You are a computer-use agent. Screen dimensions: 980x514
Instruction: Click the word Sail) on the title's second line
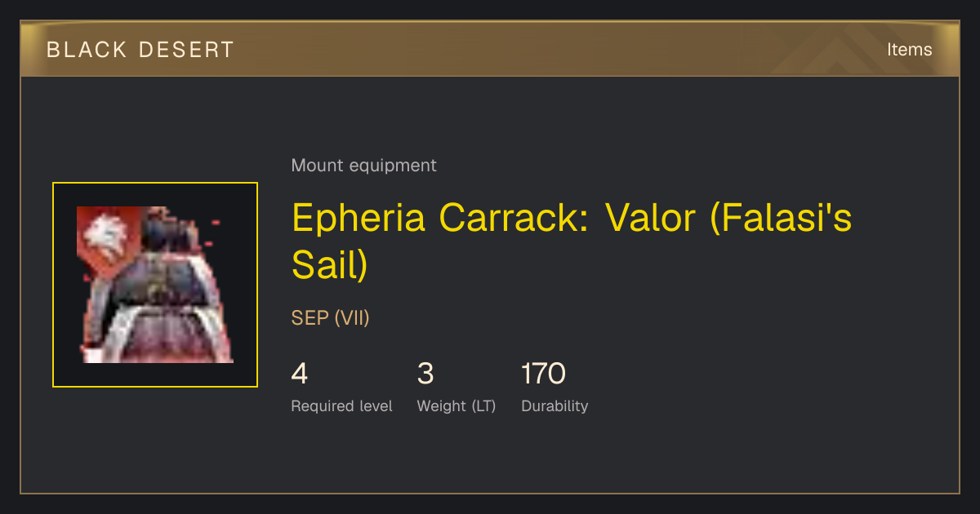click(x=330, y=265)
